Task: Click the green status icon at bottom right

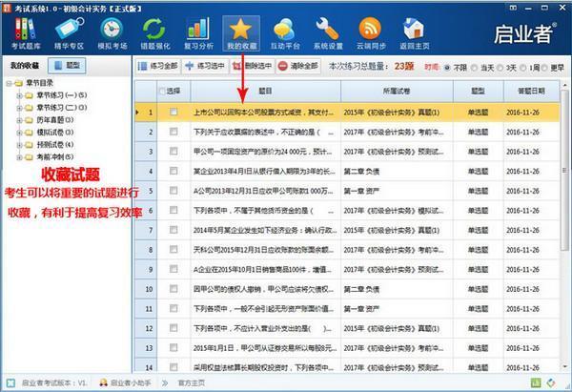Action: [x=536, y=382]
